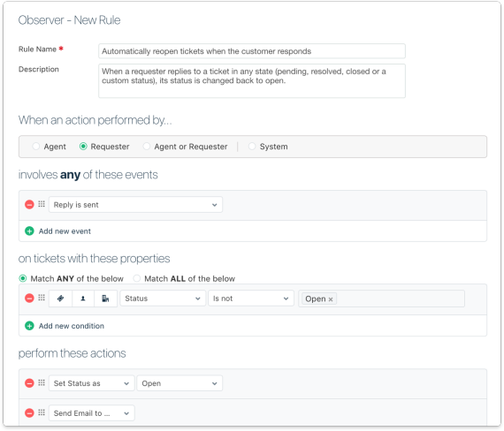
Task: Grab the drag handle of Reply is sent row
Action: pyautogui.click(x=42, y=204)
